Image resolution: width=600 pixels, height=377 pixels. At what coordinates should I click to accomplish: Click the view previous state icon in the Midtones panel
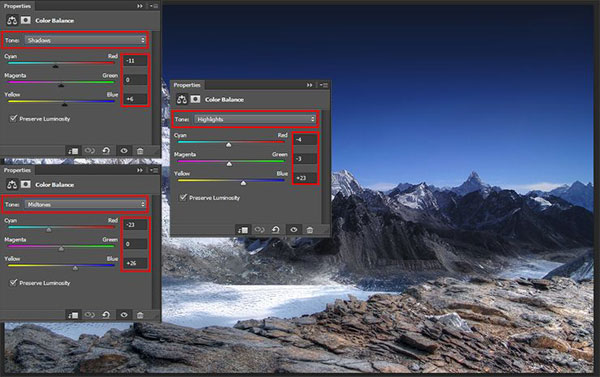pyautogui.click(x=90, y=315)
